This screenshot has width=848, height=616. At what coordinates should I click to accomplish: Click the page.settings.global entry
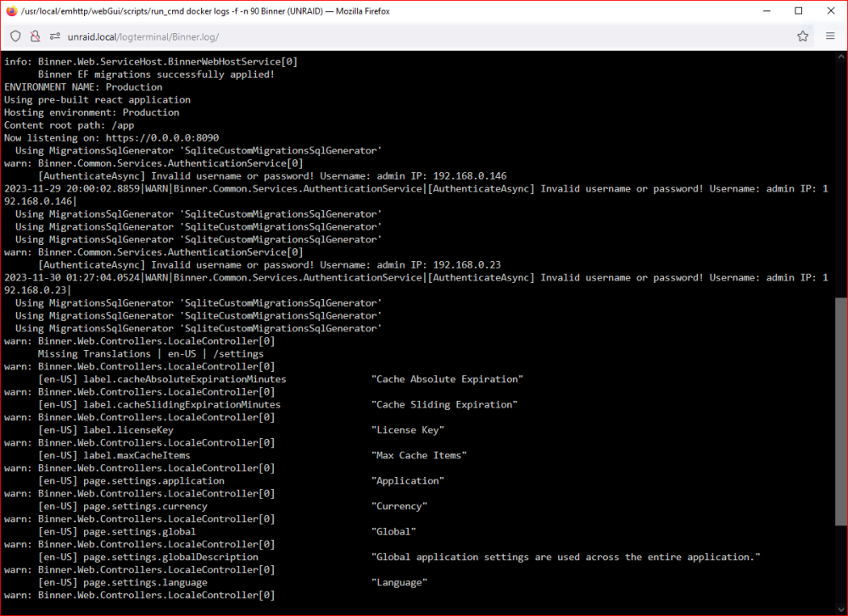pyautogui.click(x=140, y=532)
